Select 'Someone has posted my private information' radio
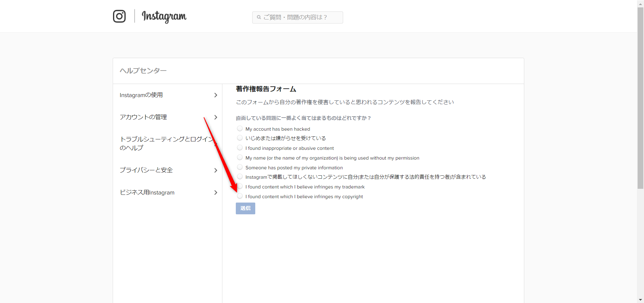 240,167
